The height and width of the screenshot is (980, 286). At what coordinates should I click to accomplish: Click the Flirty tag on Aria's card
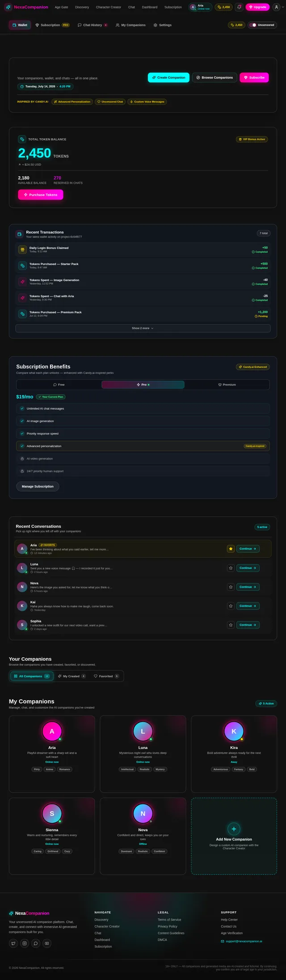[x=37, y=769]
